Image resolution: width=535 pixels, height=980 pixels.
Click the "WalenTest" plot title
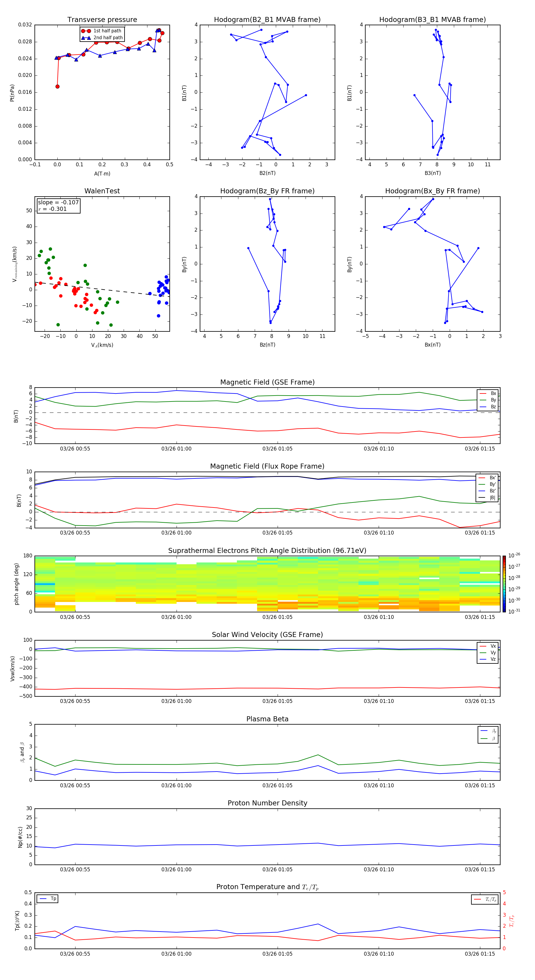[102, 191]
